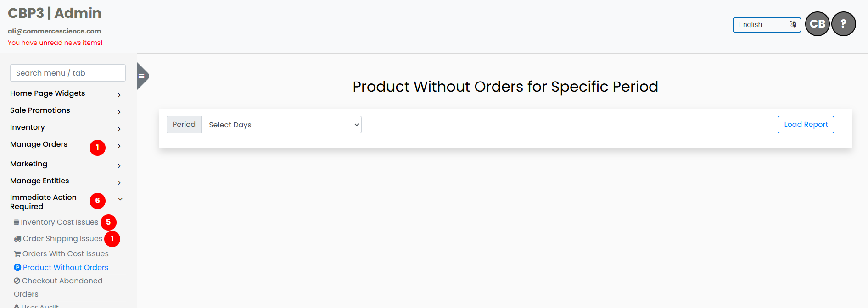
Task: Expand the Manage Orders chevron
Action: coord(119,146)
